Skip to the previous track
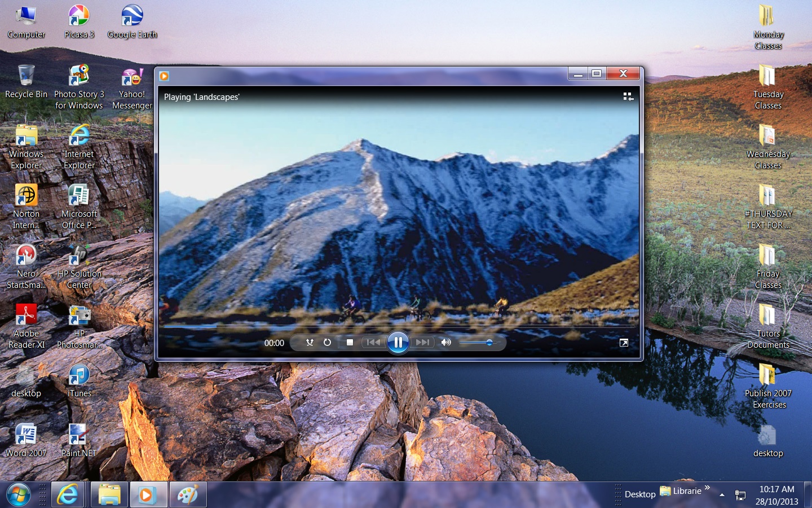This screenshot has height=508, width=812. pos(373,343)
